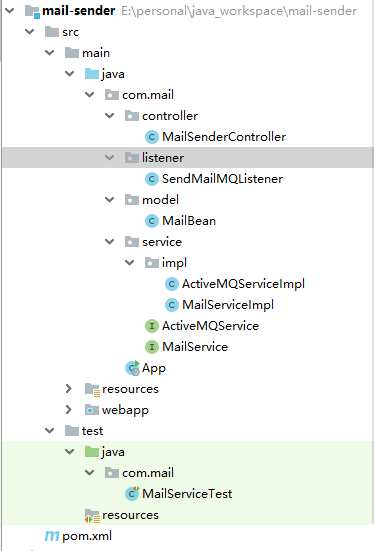Collapse the com.mail package under main
This screenshot has width=374, height=551.
pyautogui.click(x=90, y=95)
